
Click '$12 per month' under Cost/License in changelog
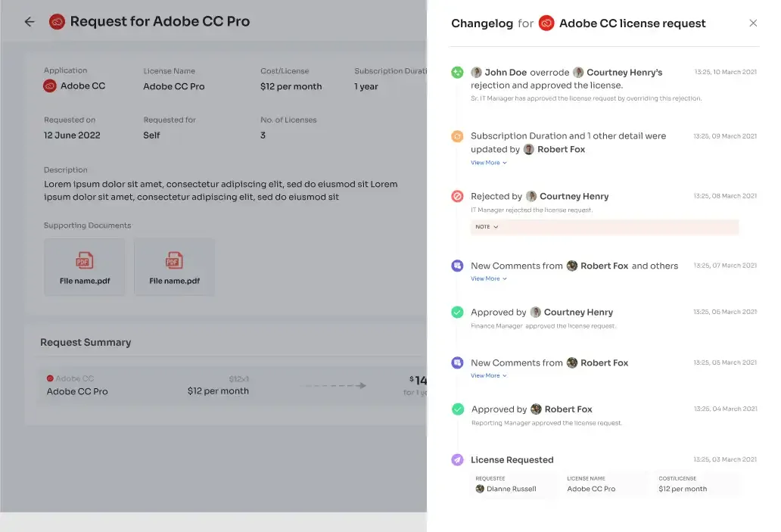pyautogui.click(x=683, y=489)
